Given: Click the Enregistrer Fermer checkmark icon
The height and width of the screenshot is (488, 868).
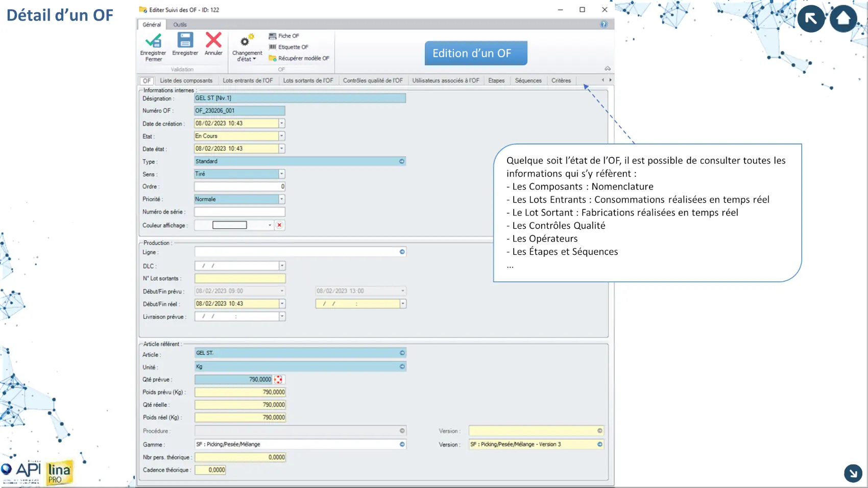Looking at the screenshot, I should (x=153, y=41).
